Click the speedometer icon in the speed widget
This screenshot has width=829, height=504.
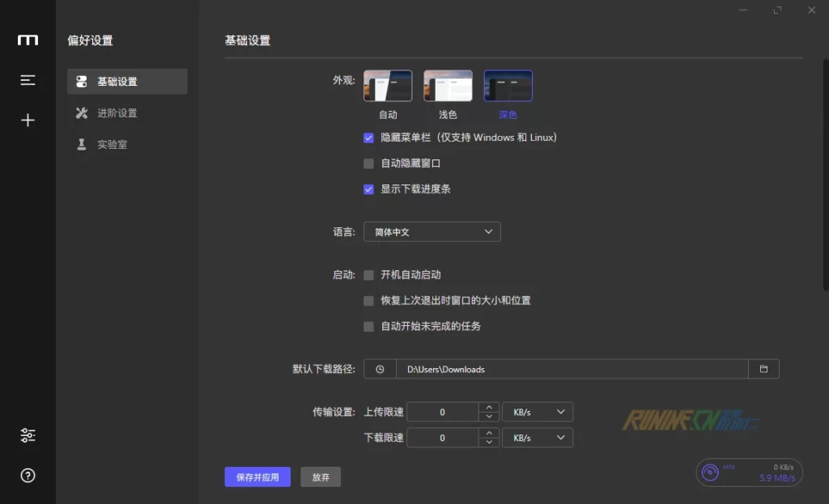click(x=710, y=472)
